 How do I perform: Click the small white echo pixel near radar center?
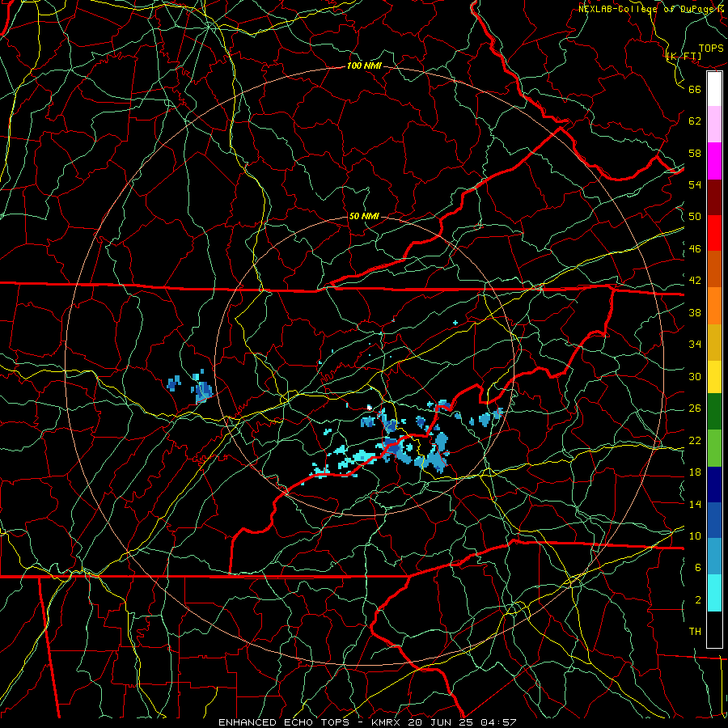pos(370,407)
